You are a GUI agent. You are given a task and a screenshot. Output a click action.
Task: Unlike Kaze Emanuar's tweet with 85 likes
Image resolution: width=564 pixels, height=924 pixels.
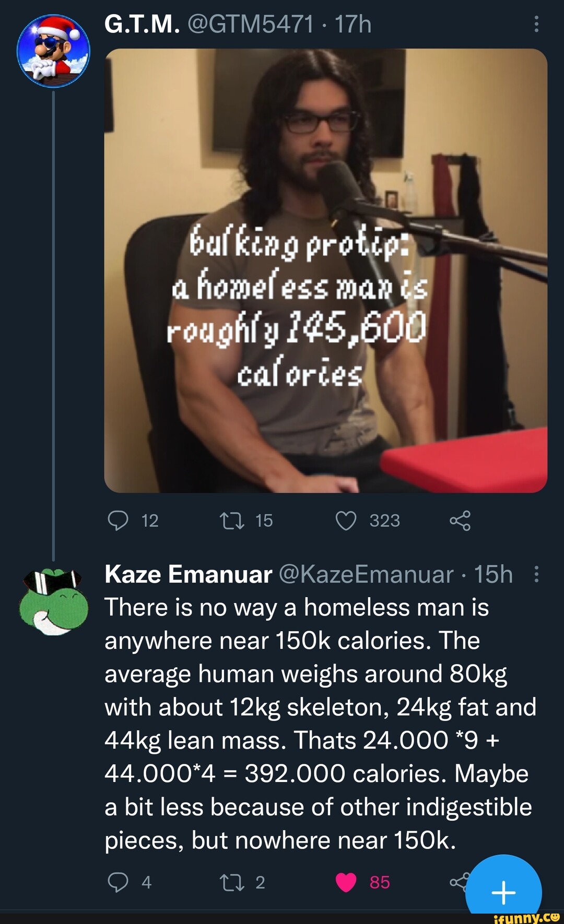(346, 882)
